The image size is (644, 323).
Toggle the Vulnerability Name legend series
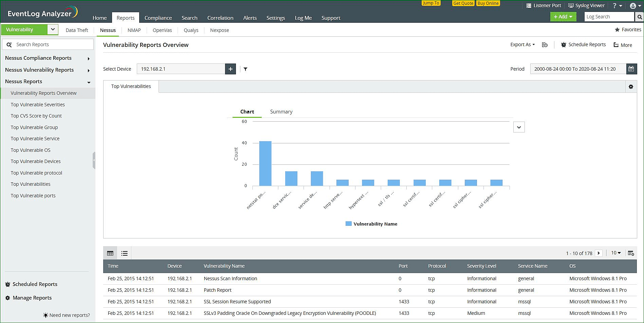371,224
